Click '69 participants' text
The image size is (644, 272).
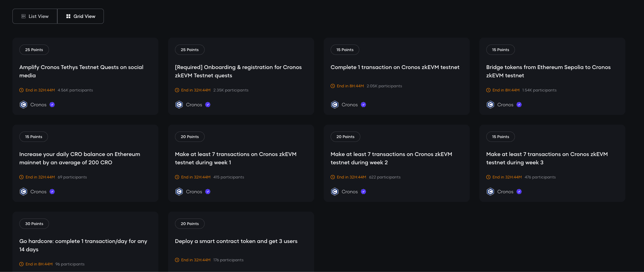point(72,177)
